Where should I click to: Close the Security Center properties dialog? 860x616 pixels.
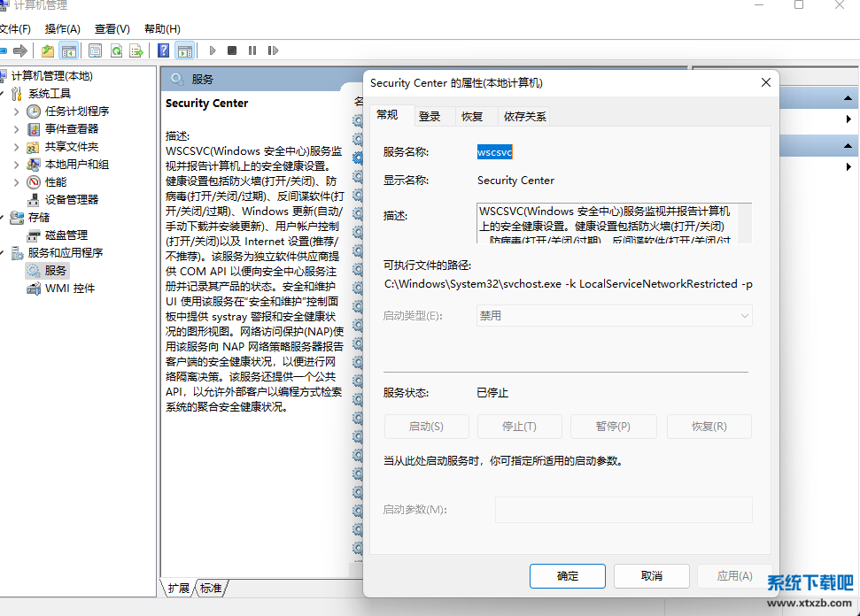[766, 83]
